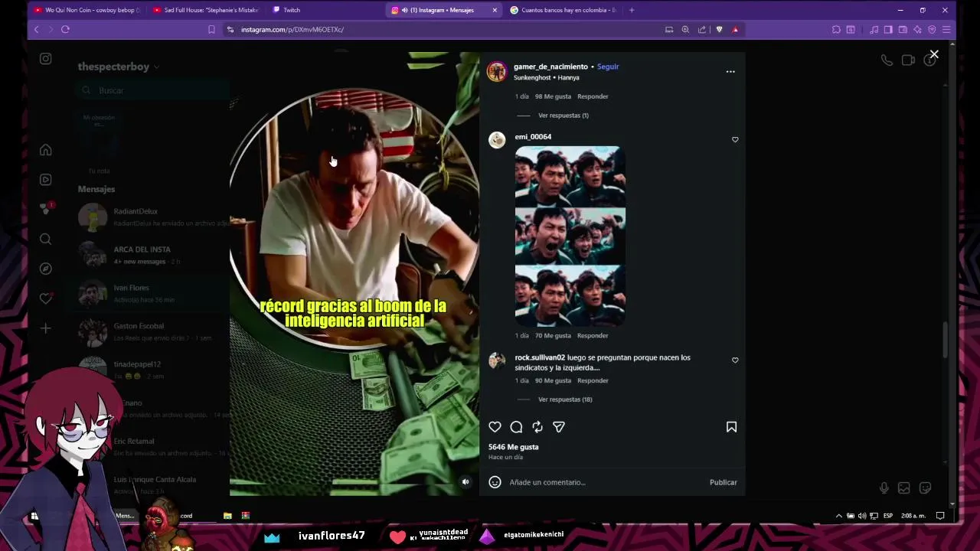980x551 pixels.
Task: Open Instagram home from the sidebar
Action: tap(46, 150)
